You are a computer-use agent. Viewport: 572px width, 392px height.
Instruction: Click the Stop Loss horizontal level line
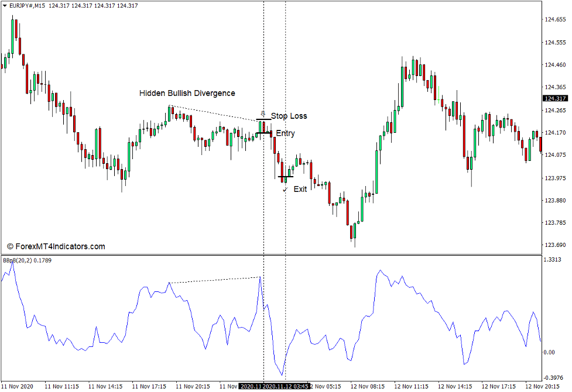tap(263, 119)
